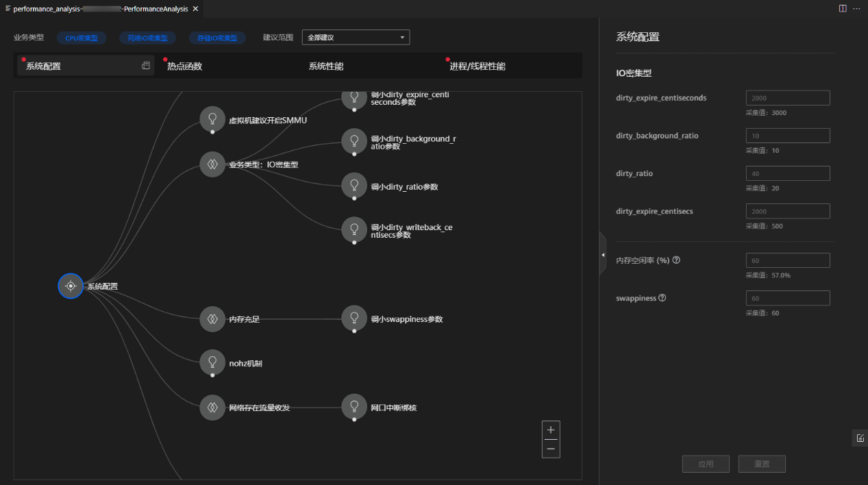The image size is (868, 485).
Task: Open the more actions ellipsis menu
Action: tap(856, 8)
